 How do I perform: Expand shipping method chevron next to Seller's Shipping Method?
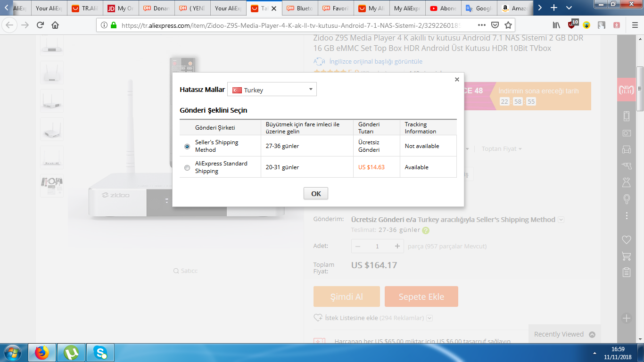click(561, 220)
